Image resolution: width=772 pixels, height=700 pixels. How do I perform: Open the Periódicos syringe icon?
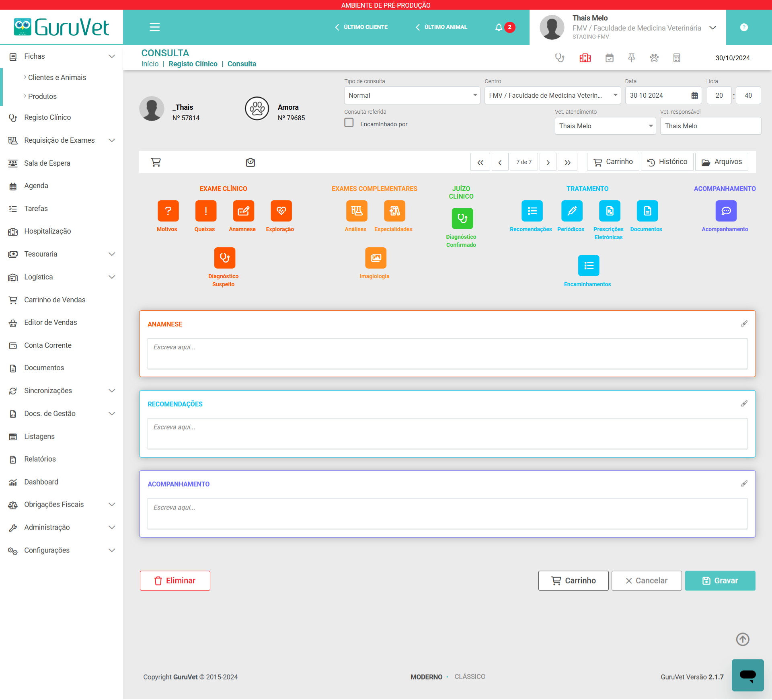[x=571, y=211]
